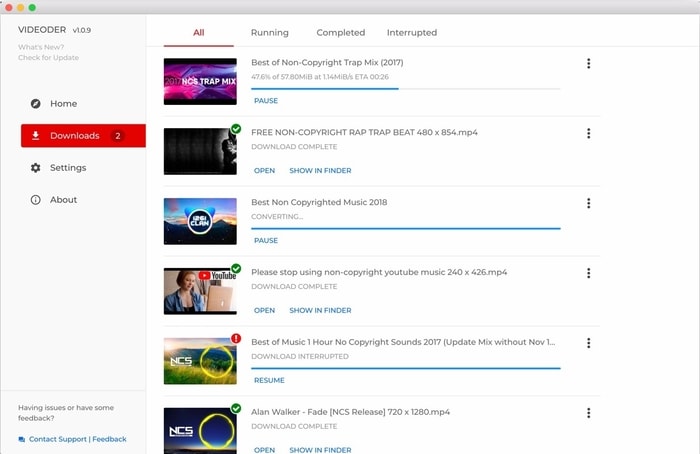
Task: Show RAP TRAP BEAT file in Finder
Action: coord(320,171)
